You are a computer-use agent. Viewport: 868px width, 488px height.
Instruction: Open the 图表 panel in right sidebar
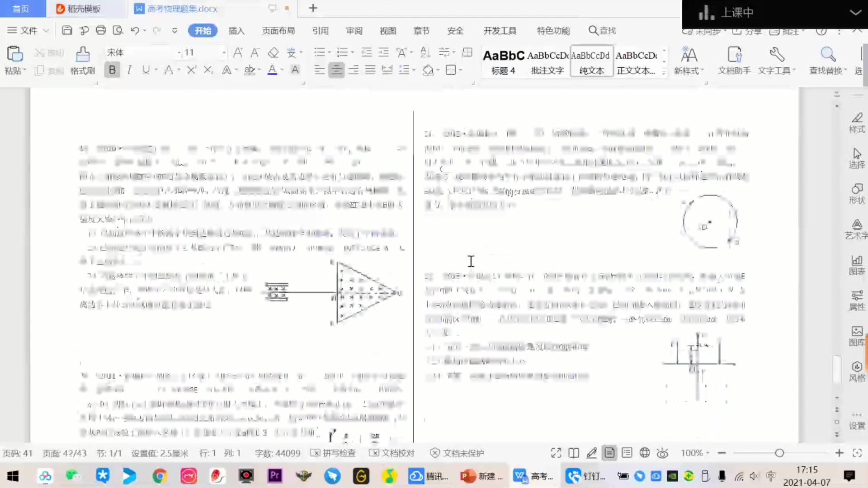pos(857,264)
